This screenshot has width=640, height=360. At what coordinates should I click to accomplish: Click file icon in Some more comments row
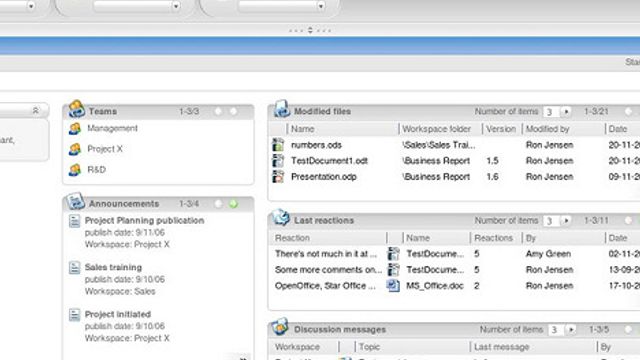pyautogui.click(x=393, y=270)
